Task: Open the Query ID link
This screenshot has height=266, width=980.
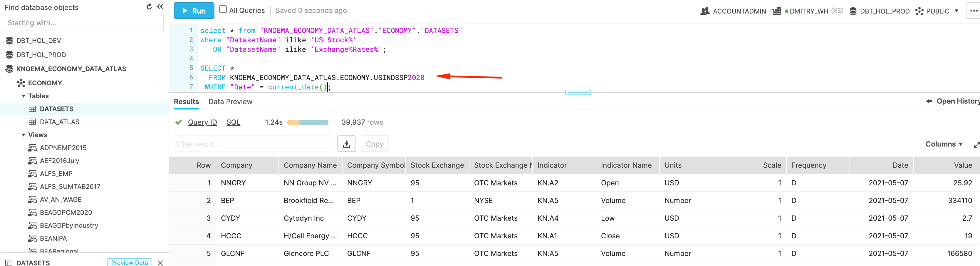Action: pos(202,122)
